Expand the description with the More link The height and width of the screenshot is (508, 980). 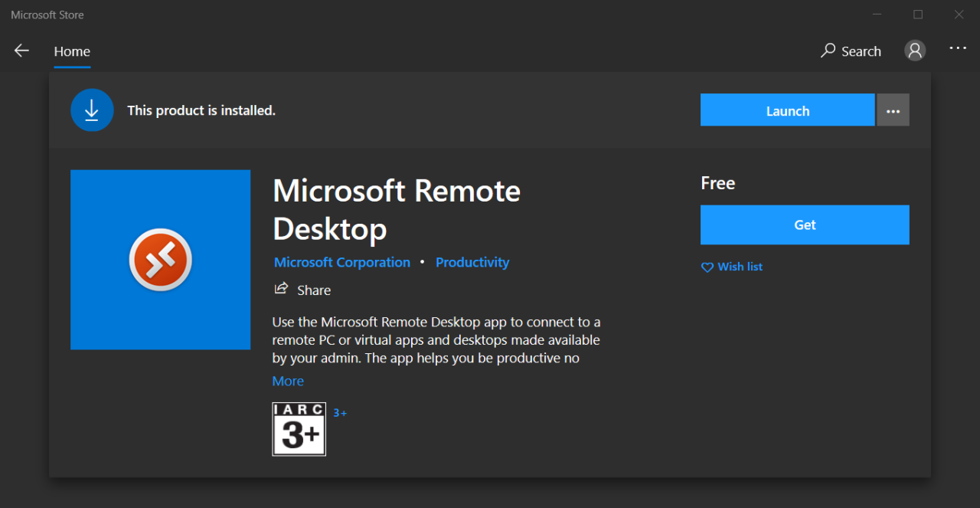tap(288, 381)
